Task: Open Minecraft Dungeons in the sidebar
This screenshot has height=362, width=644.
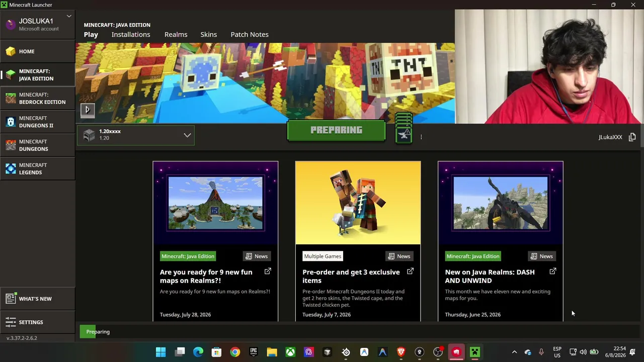Action: click(38, 145)
